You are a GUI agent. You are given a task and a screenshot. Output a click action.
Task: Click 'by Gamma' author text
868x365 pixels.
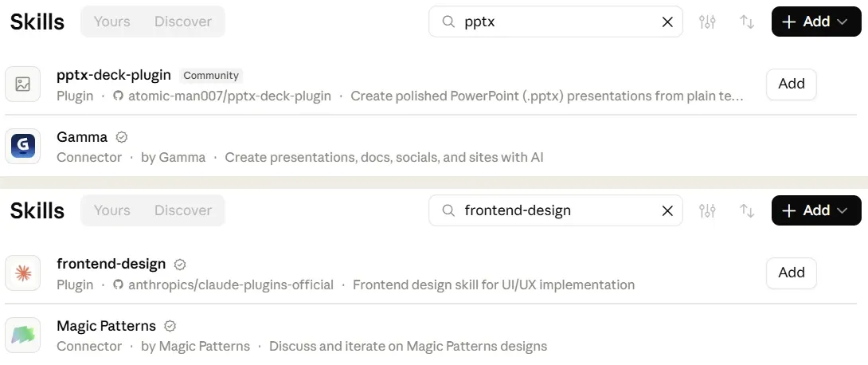(174, 157)
